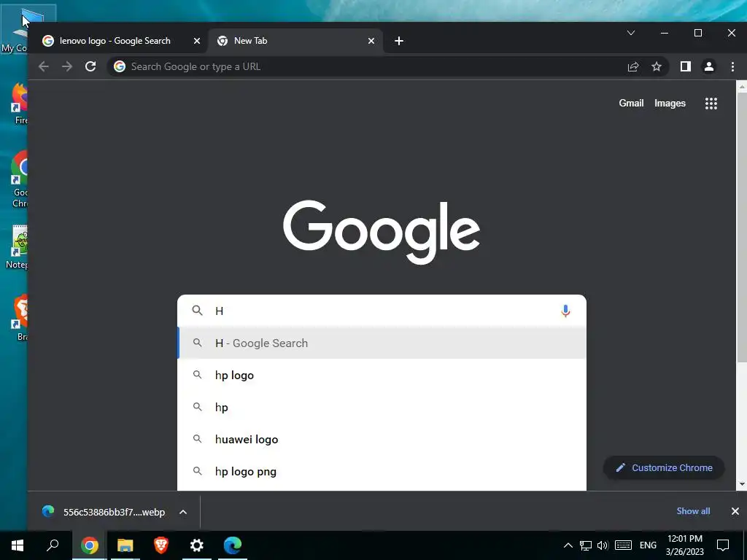The width and height of the screenshot is (747, 560).
Task: Open Chrome's three-dot menu
Action: point(732,66)
